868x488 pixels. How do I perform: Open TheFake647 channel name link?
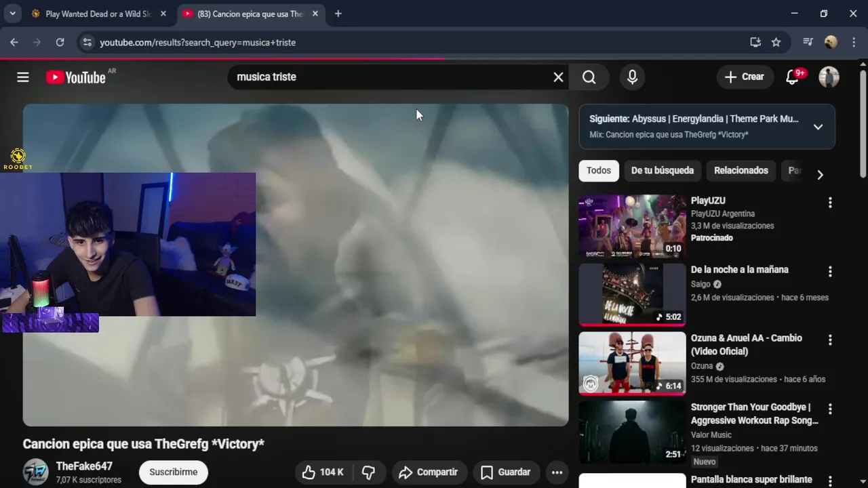[x=84, y=466]
